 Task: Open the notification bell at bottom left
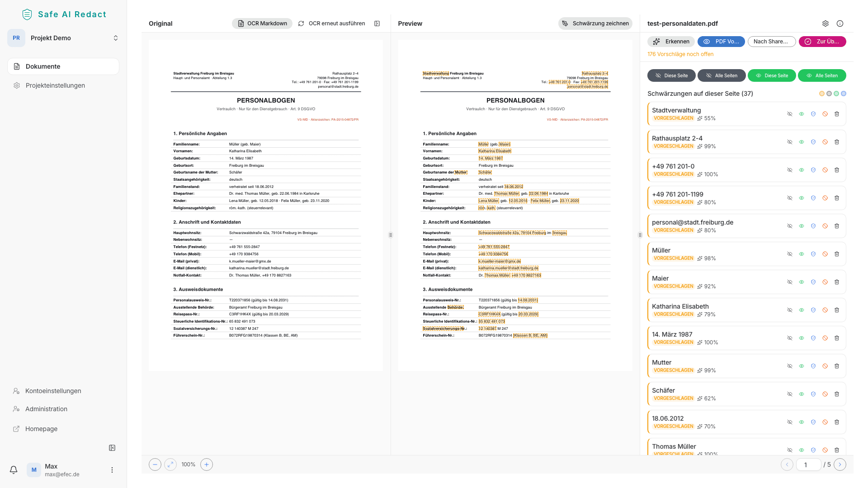(x=13, y=470)
